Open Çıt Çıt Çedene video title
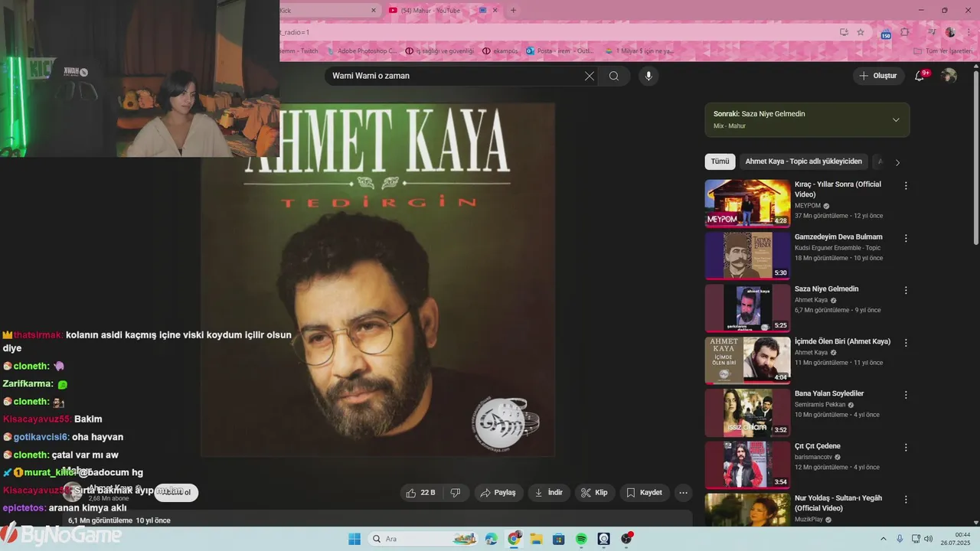This screenshot has height=551, width=980. pos(817,446)
